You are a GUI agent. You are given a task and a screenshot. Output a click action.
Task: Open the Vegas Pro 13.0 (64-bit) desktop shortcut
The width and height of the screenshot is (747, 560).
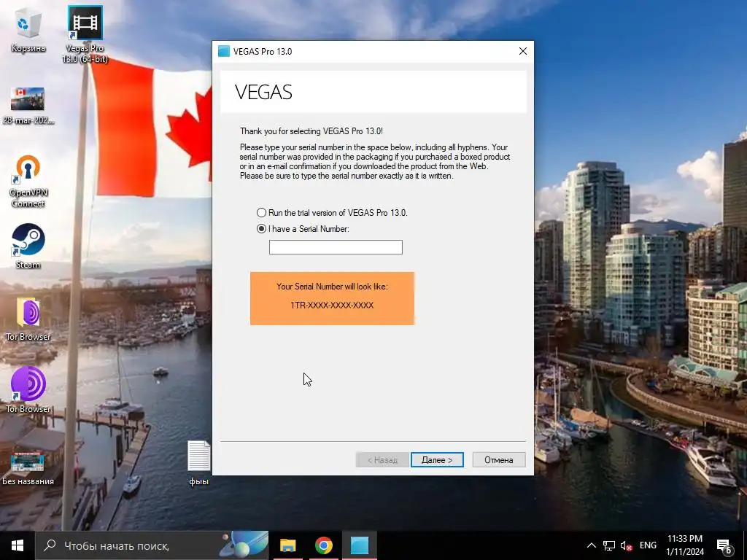coord(85,34)
